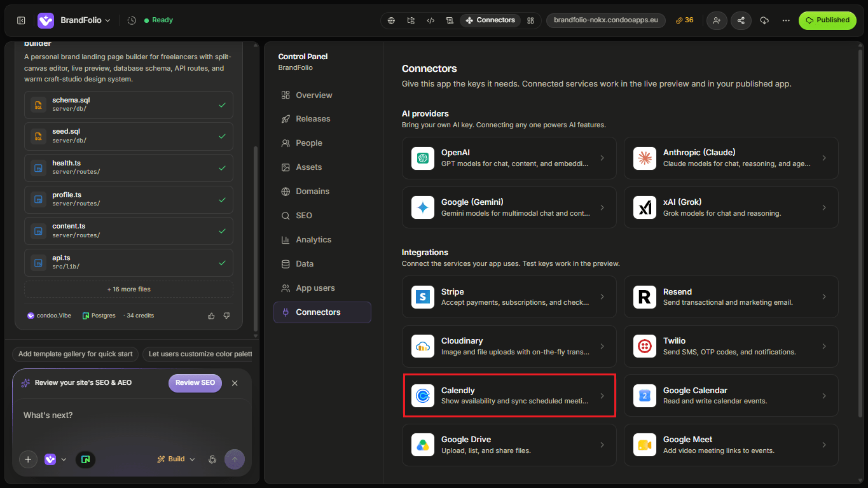Expand the Google Calendar connector chevron
The width and height of the screenshot is (868, 488).
(x=824, y=396)
